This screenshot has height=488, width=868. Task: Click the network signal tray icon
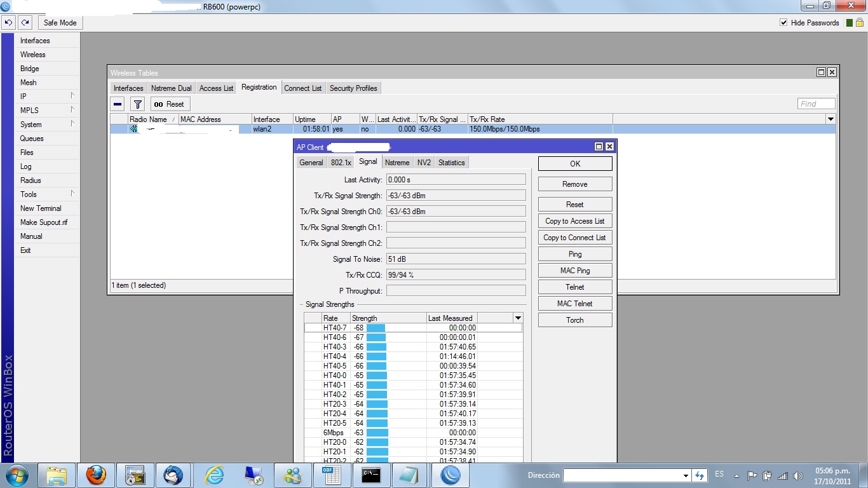782,475
